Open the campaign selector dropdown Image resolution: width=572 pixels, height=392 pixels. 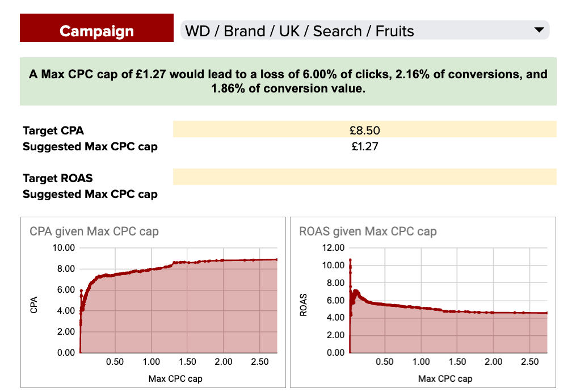(x=363, y=31)
